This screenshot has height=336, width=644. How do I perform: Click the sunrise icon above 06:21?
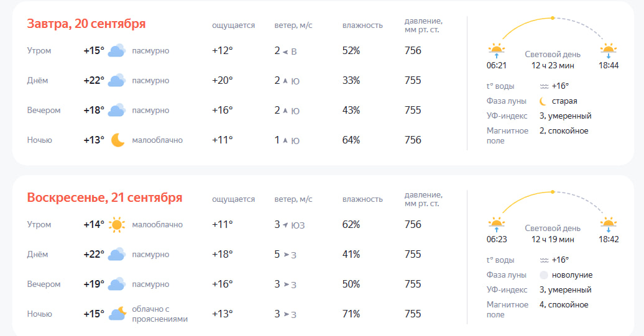click(495, 50)
